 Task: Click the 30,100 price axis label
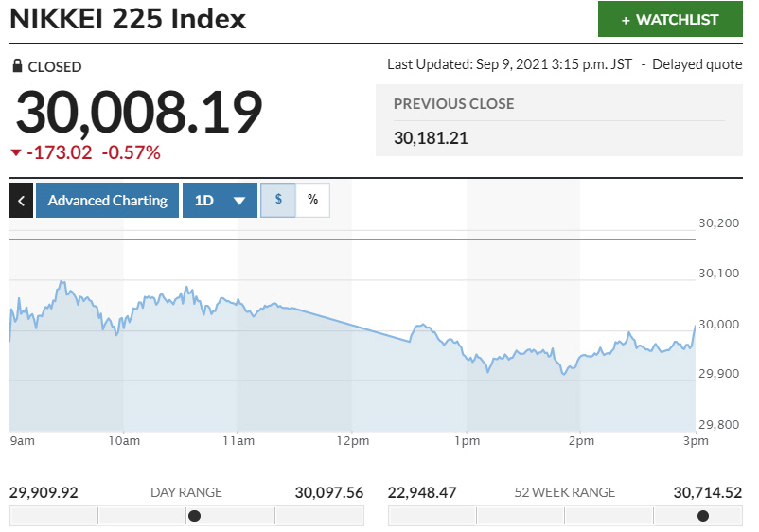(718, 274)
